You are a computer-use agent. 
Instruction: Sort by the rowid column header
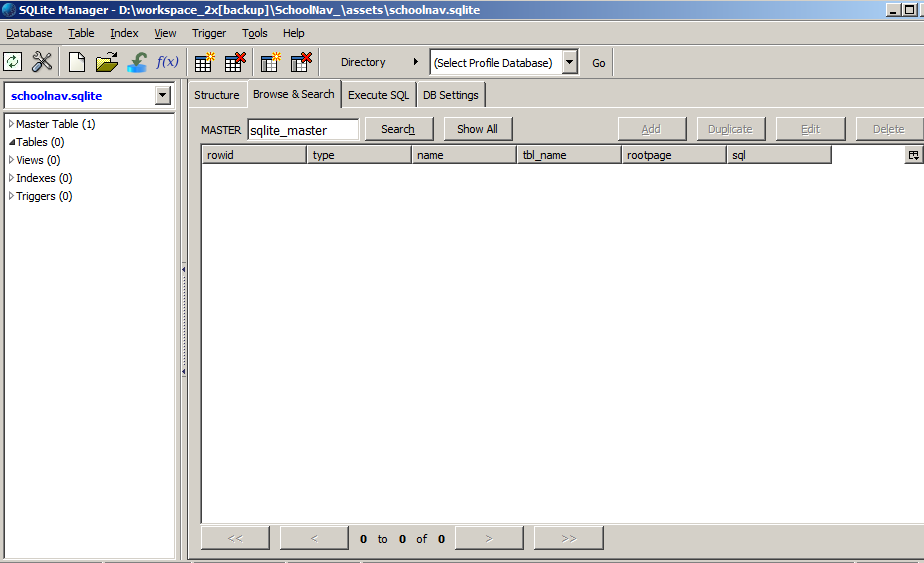pos(254,155)
